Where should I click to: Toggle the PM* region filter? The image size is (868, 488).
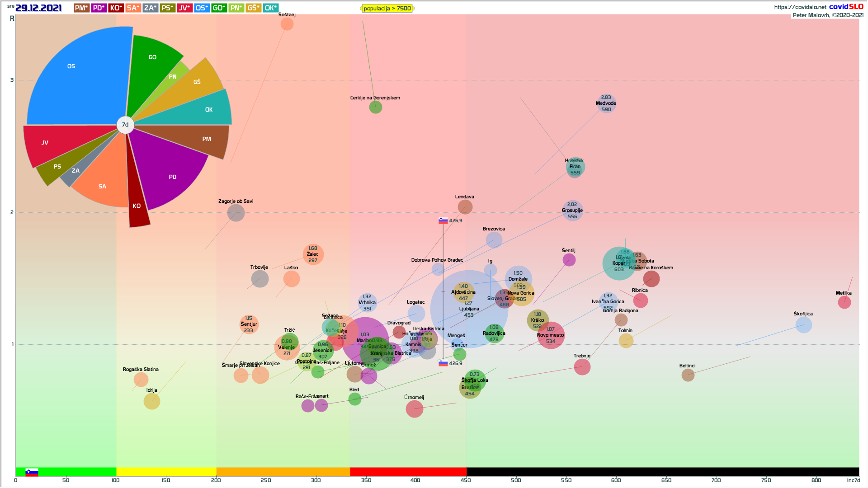pos(81,8)
